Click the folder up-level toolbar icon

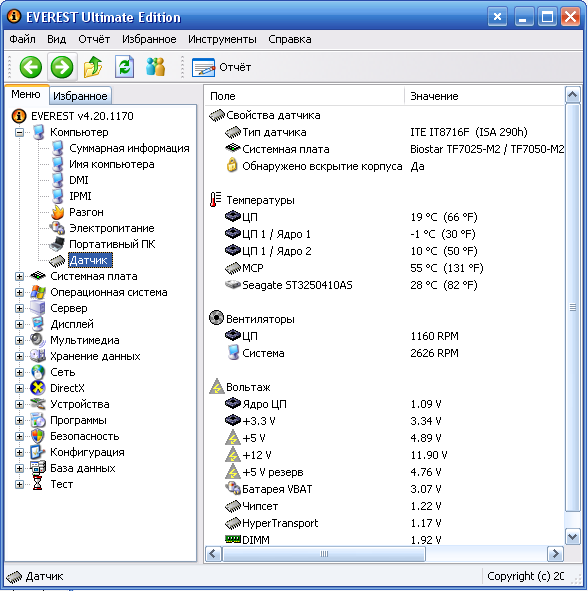[x=93, y=67]
